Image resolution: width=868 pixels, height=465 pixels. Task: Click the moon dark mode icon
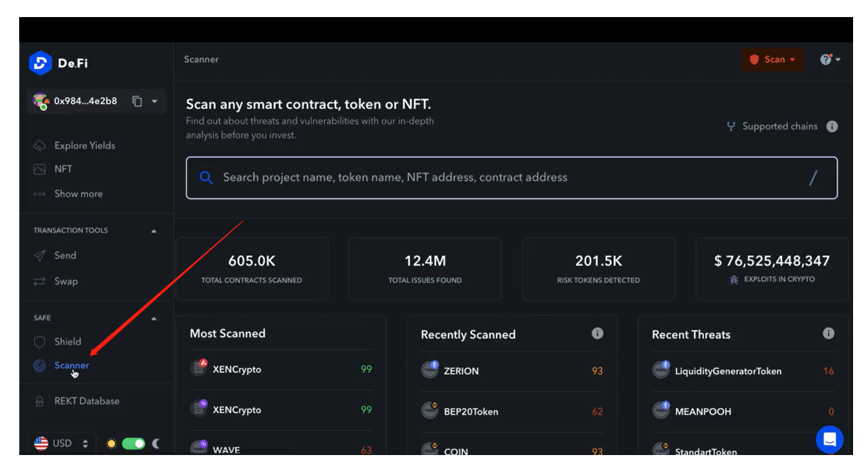[156, 444]
